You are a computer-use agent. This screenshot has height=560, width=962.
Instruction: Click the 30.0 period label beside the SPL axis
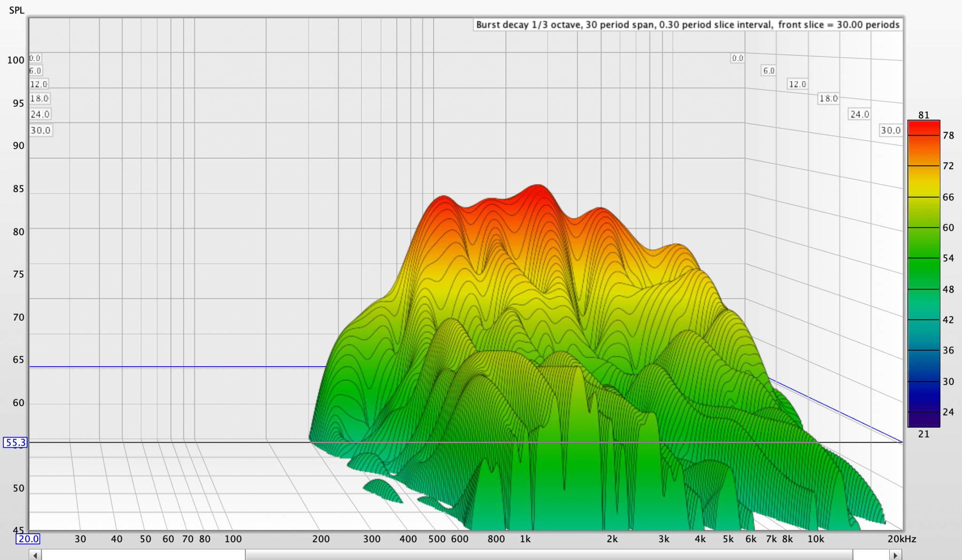(40, 130)
